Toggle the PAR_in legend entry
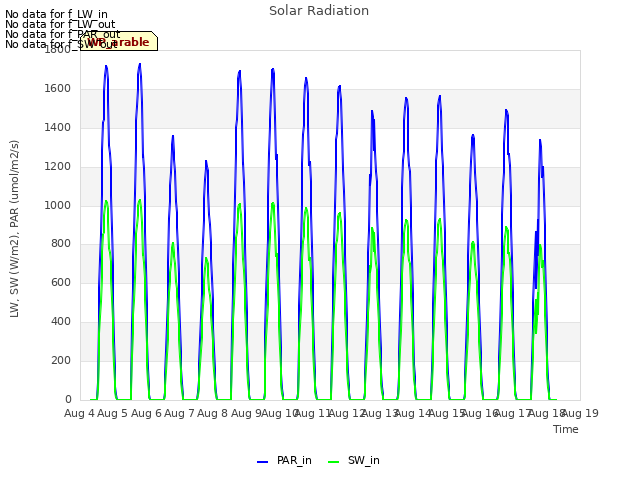This screenshot has width=640, height=480. click(284, 460)
